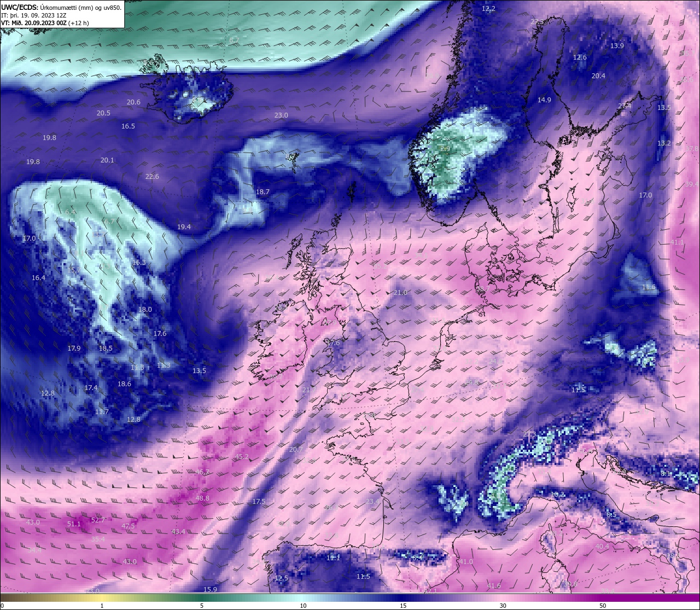The height and width of the screenshot is (610, 700).
Task: Click the map value 17.5
Action: tap(259, 502)
